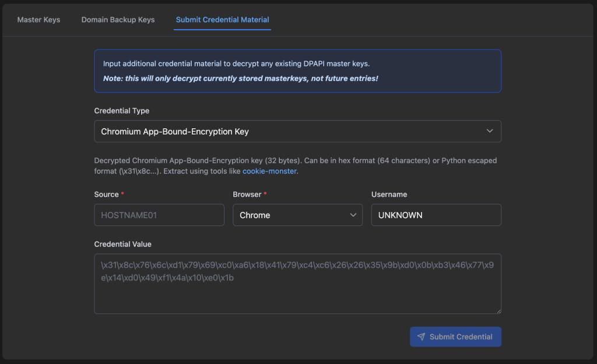Click the chevron arrow in Browser selector
This screenshot has height=364, width=597.
[x=353, y=215]
